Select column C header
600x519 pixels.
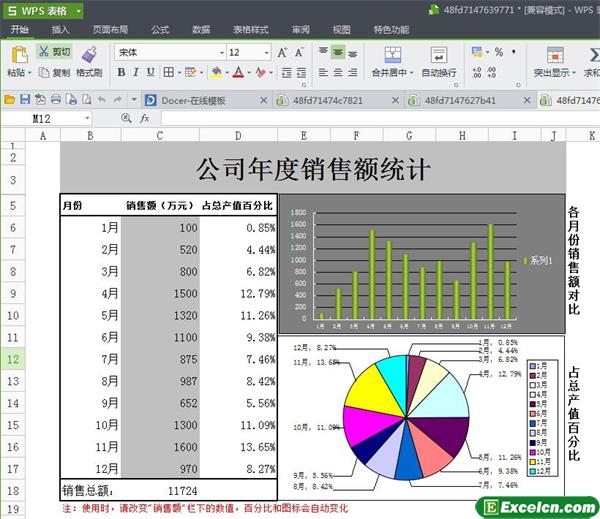point(160,135)
